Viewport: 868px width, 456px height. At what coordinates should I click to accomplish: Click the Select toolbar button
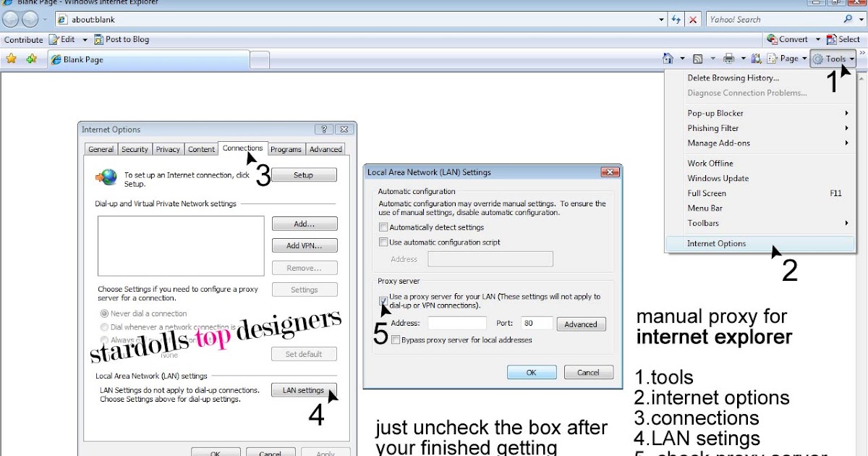point(843,40)
